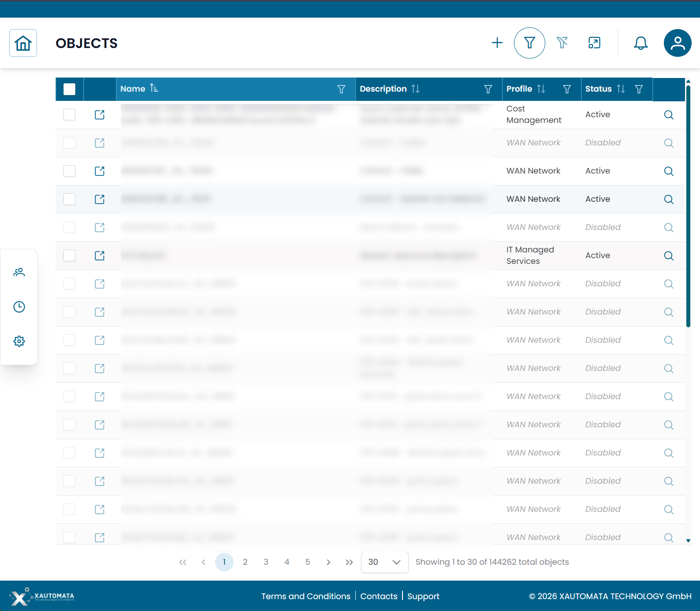This screenshot has height=611, width=700.
Task: Expand rows-per-page dropdown showing 30
Action: (384, 562)
